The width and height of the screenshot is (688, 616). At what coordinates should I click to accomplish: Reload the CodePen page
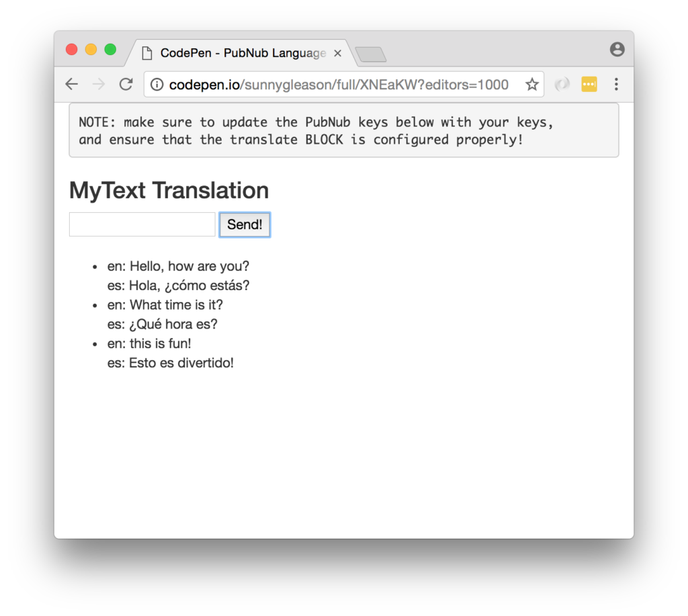coord(126,84)
